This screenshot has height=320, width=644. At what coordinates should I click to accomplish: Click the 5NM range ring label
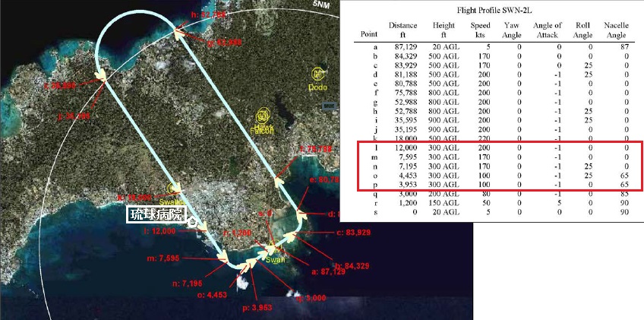(x=320, y=6)
